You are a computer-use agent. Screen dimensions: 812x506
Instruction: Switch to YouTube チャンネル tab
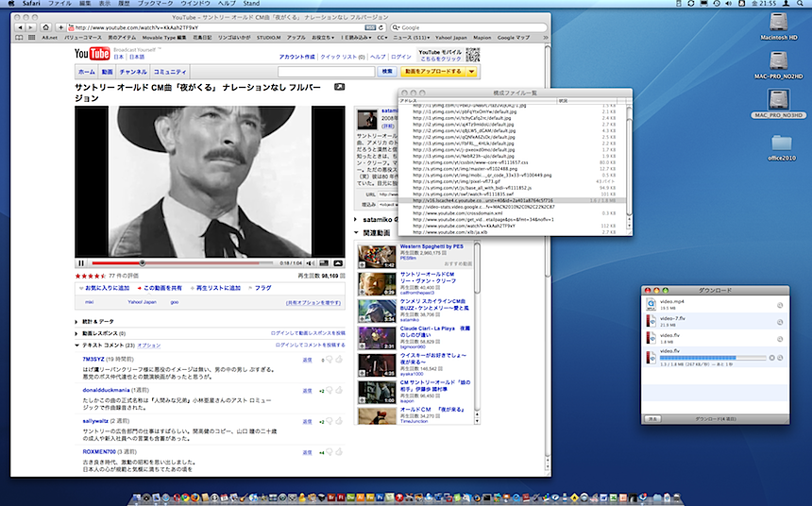[x=133, y=72]
